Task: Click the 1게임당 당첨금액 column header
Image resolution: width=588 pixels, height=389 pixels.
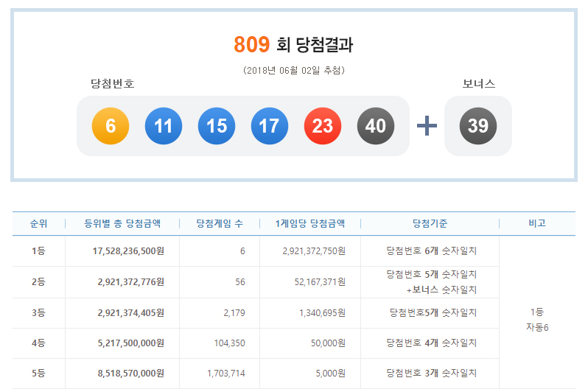Action: (x=310, y=223)
